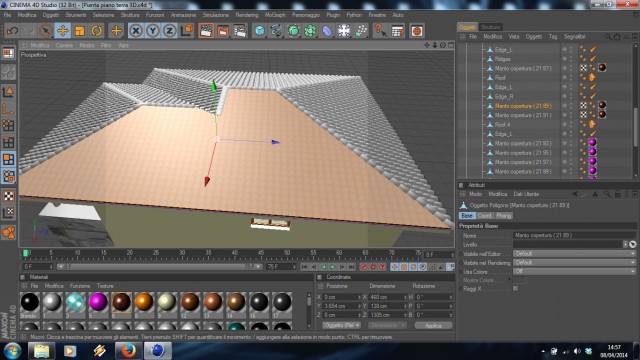The image size is (640, 360).
Task: Click the Undo arrow icon
Action: tap(12, 31)
